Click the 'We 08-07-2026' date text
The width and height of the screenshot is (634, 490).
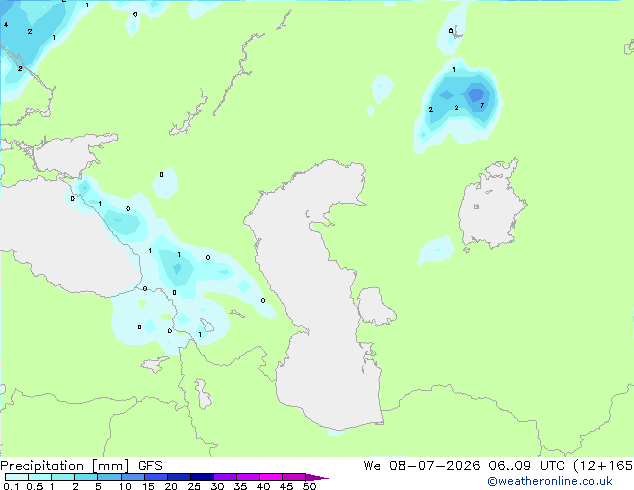(422, 466)
